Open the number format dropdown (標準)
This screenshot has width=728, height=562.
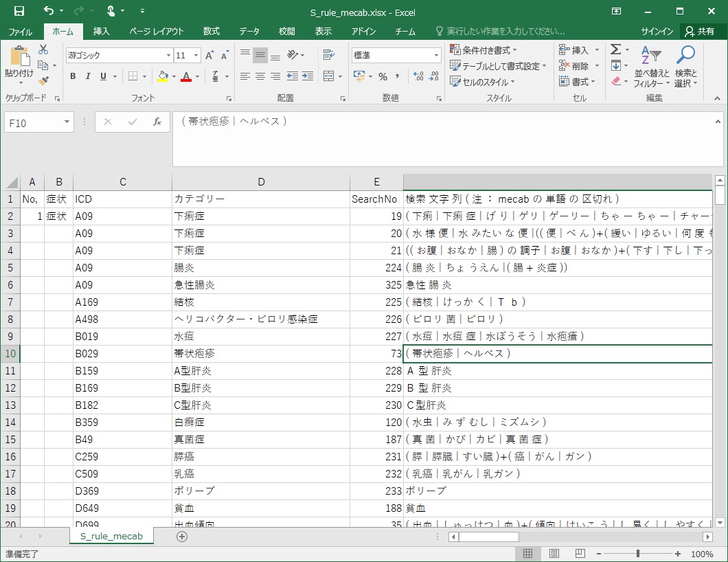pos(436,55)
